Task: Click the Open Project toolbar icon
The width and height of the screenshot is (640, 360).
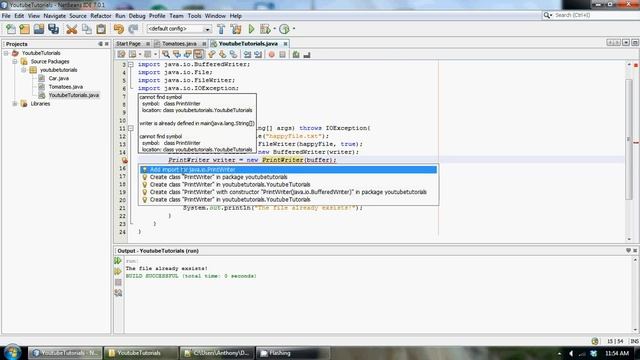Action: coord(39,29)
